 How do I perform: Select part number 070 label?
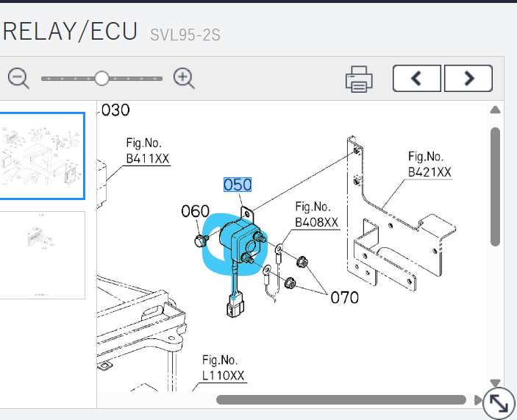(345, 297)
